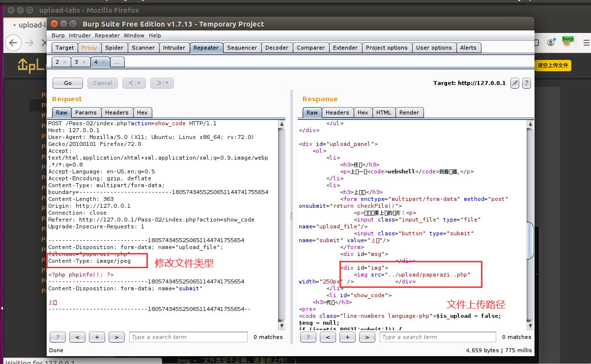Click the request search help ? button
The height and width of the screenshot is (364, 591).
[57, 337]
